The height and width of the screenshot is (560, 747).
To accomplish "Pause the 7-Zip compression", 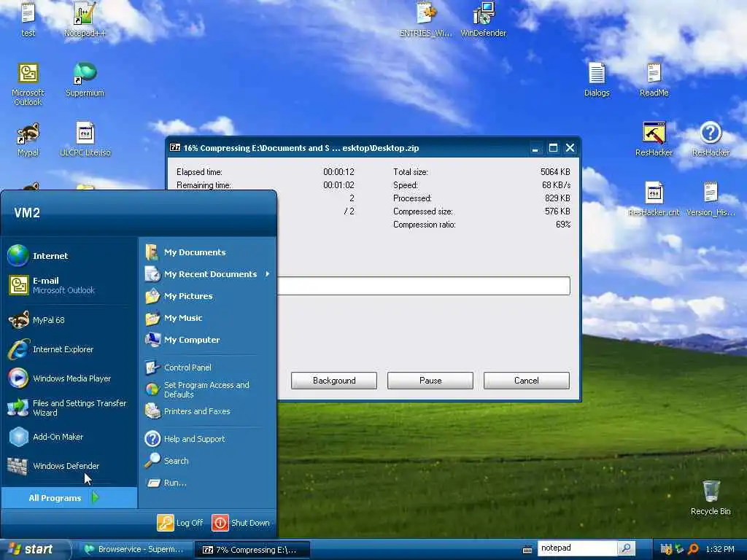I will [x=430, y=381].
